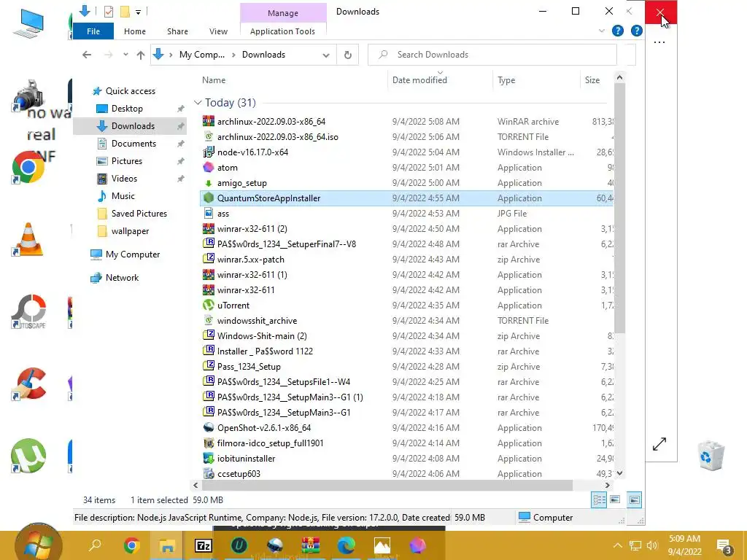Open Music in the navigation pane
The width and height of the screenshot is (747, 560).
tap(123, 196)
